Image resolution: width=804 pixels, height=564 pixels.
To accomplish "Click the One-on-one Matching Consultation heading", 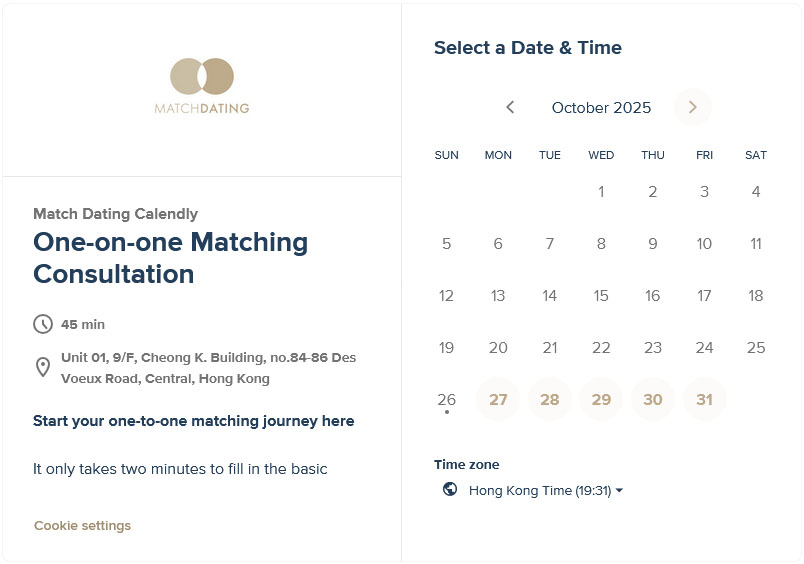I will (x=171, y=258).
